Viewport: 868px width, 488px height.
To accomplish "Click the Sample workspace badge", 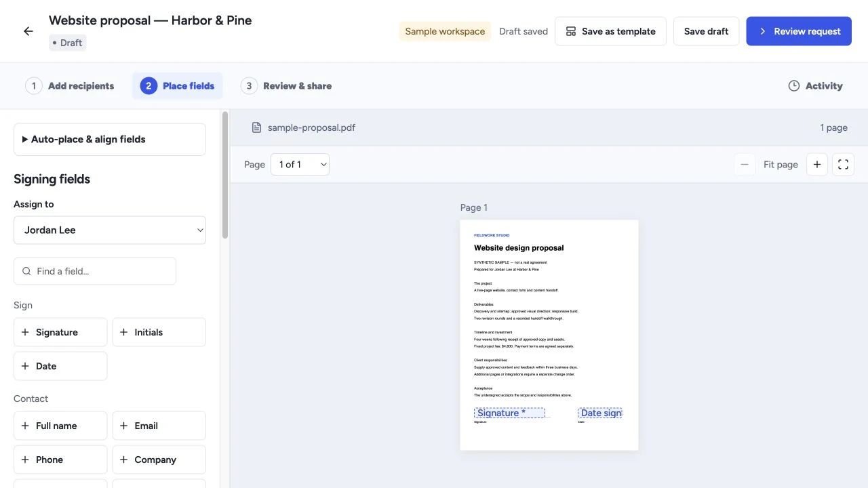I will (x=445, y=31).
